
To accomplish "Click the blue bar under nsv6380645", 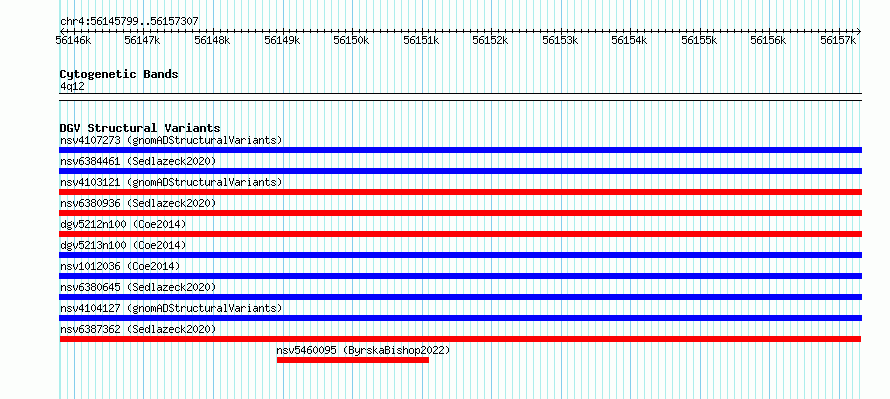I will 460,297.
